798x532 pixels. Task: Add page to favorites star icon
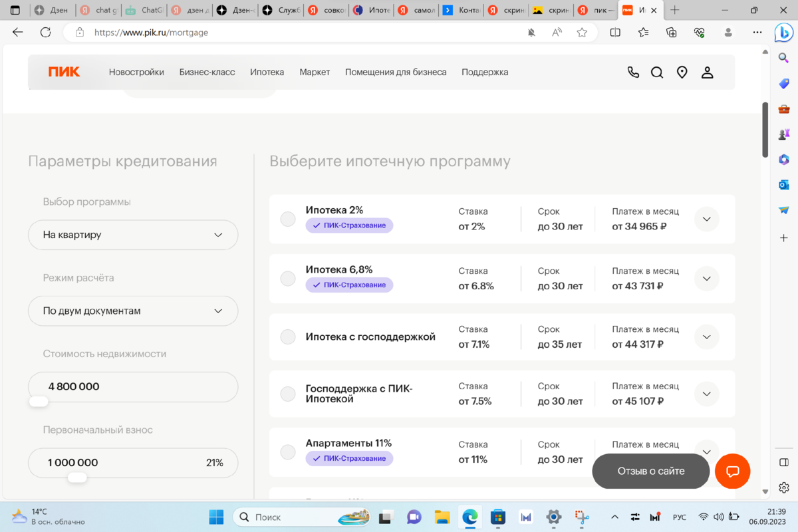pos(582,32)
